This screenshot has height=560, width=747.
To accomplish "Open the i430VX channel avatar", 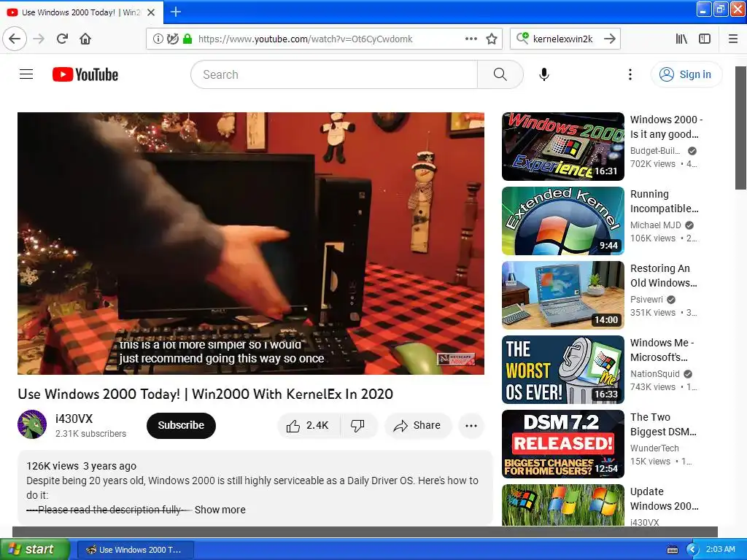I will [32, 424].
